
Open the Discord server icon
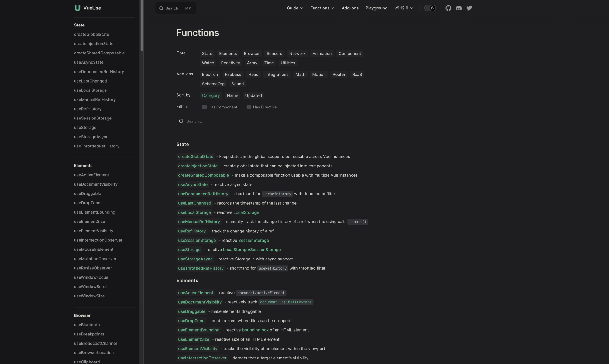click(x=459, y=8)
